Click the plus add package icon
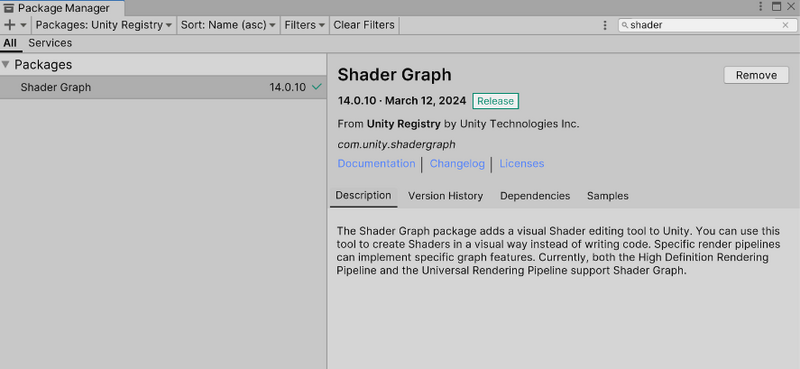The image size is (800, 369). (9, 25)
